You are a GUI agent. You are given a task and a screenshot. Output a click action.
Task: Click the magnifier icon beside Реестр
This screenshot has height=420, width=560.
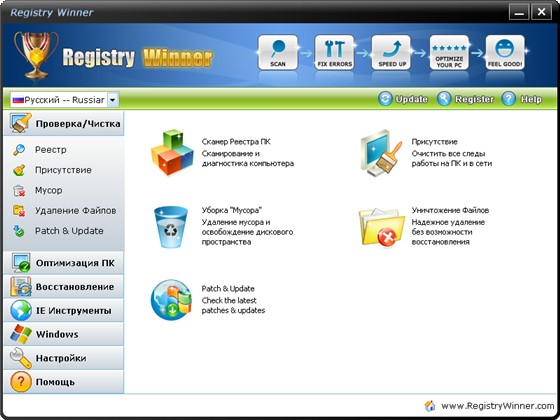pyautogui.click(x=19, y=150)
